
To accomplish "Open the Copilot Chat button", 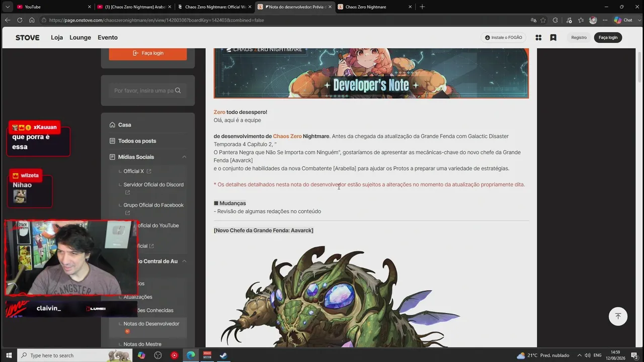I will (623, 20).
